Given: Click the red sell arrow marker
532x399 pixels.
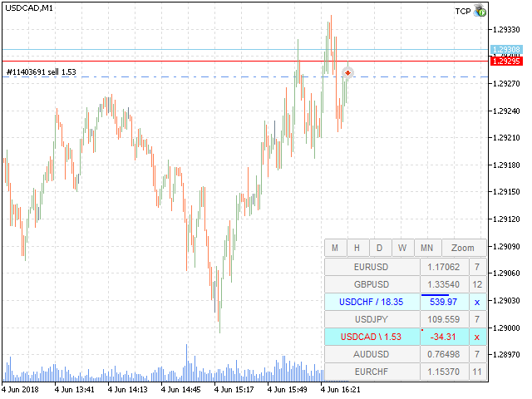Looking at the screenshot, I should click(x=347, y=73).
